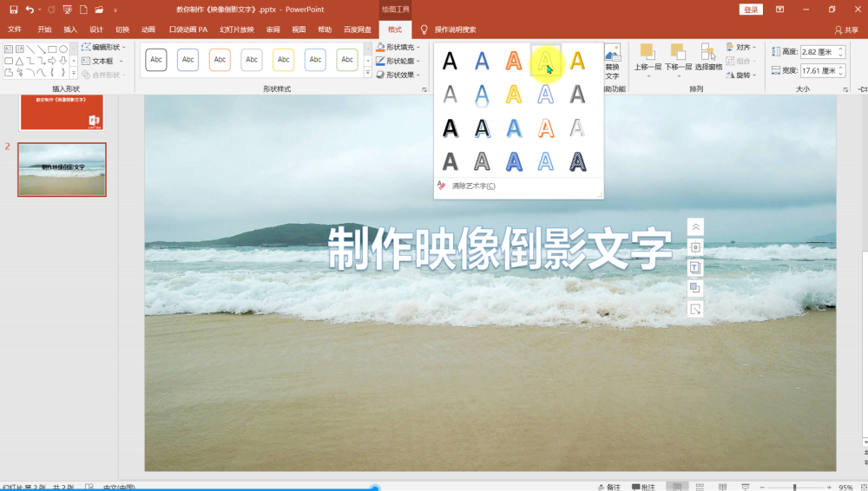This screenshot has height=491, width=868.
Task: Switch to 动画 Animations tab
Action: click(148, 29)
